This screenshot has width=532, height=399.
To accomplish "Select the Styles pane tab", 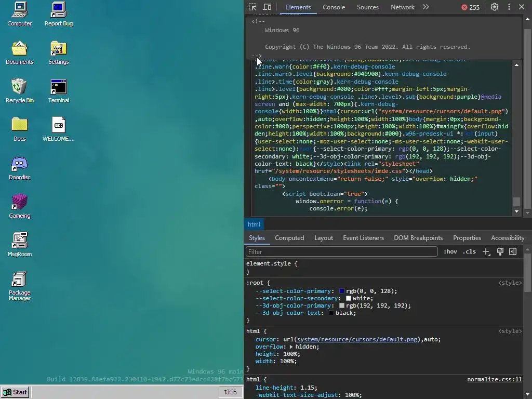I will click(x=257, y=238).
